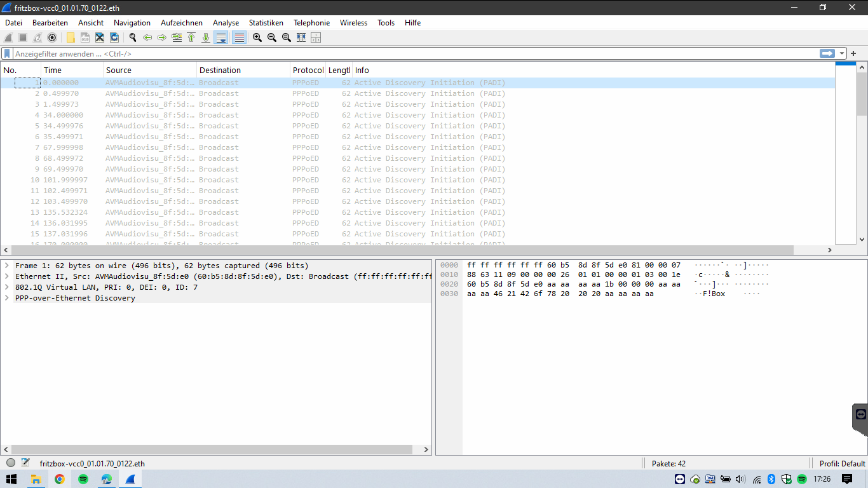
Task: Click the rightmost toolbar layout-grid icon
Action: tap(316, 37)
